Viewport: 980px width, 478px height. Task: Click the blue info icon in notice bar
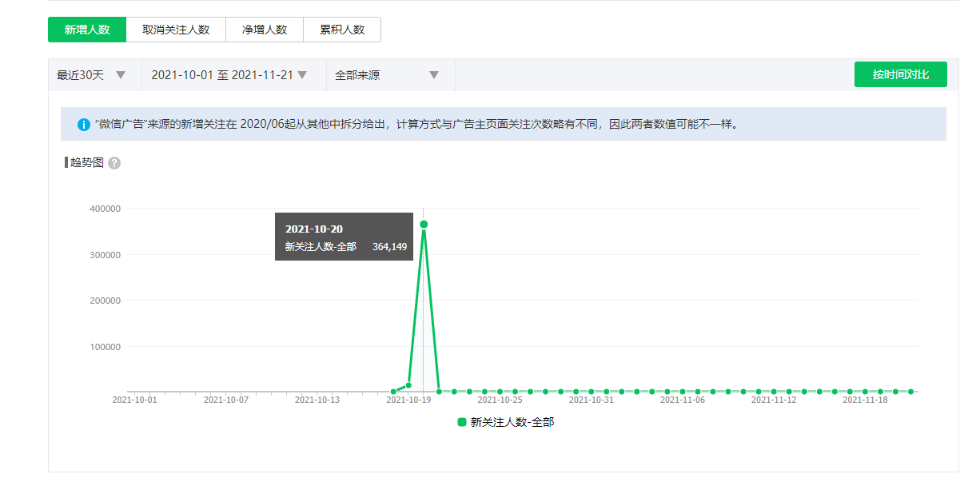coord(84,125)
